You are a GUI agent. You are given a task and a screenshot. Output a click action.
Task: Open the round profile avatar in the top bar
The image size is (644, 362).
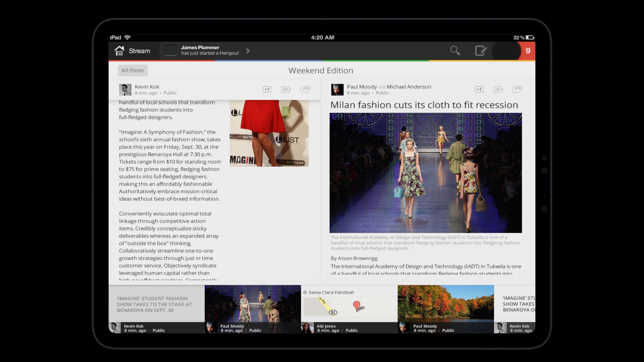tap(507, 51)
